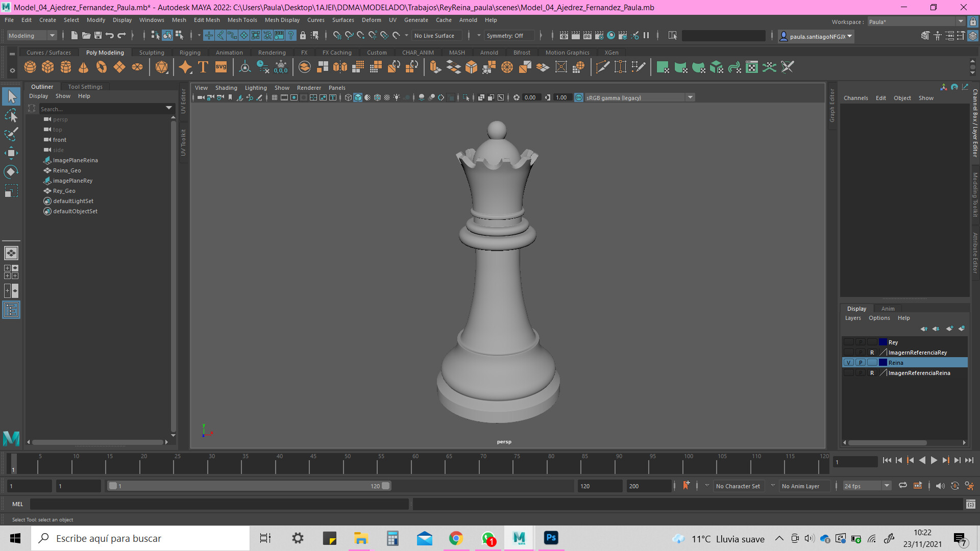Click the Layers menu in the layer editor
980x551 pixels.
[853, 318]
